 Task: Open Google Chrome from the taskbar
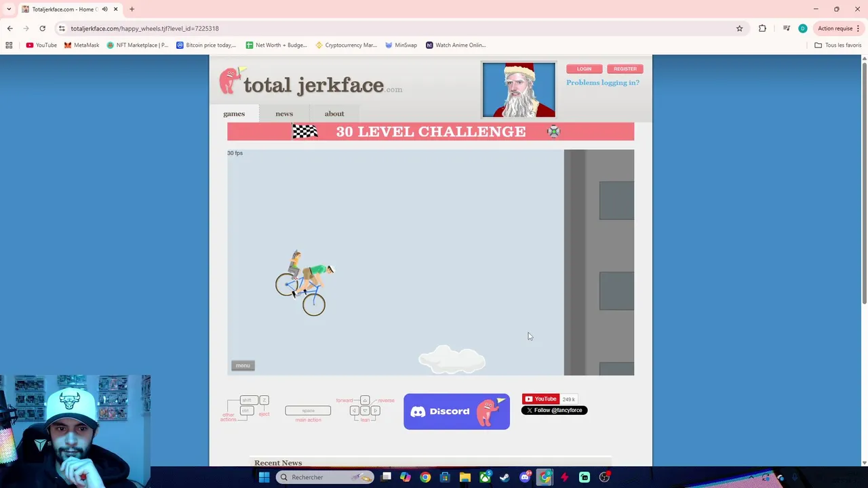(x=425, y=477)
